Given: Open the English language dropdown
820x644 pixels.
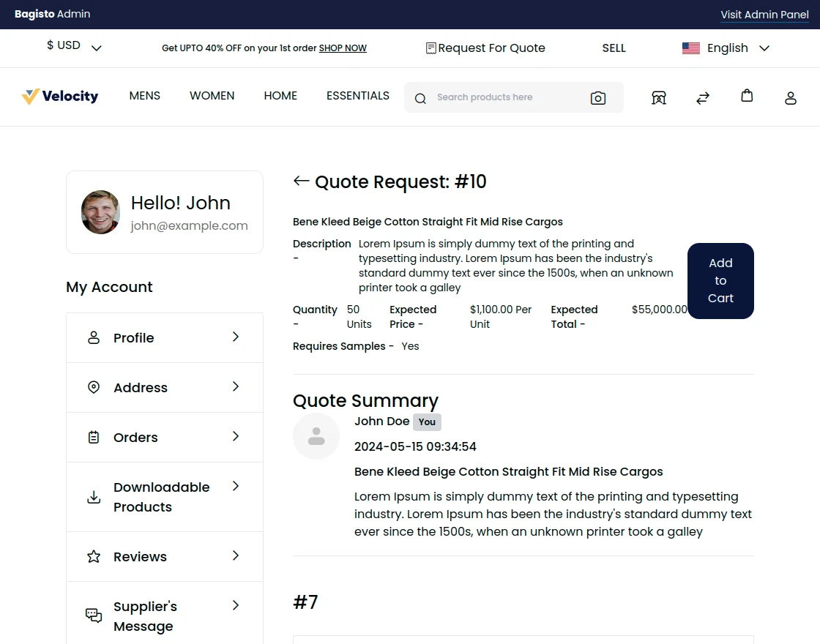Looking at the screenshot, I should pos(726,48).
